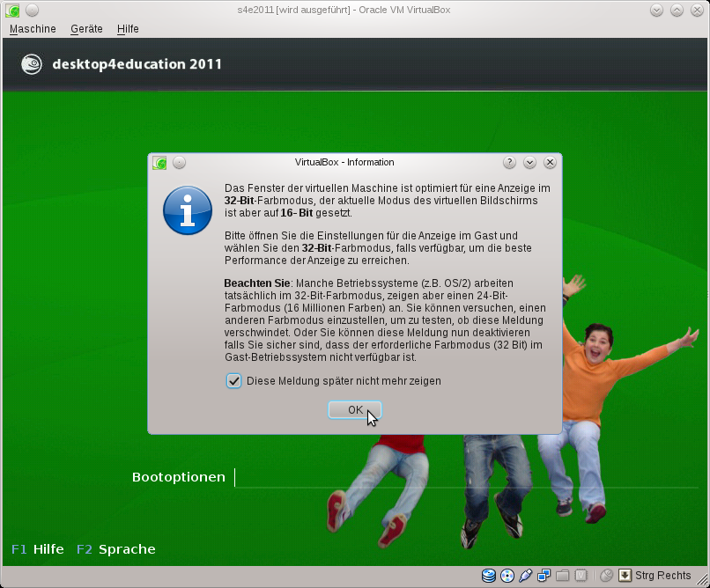Open the USB devices status icon

click(525, 576)
